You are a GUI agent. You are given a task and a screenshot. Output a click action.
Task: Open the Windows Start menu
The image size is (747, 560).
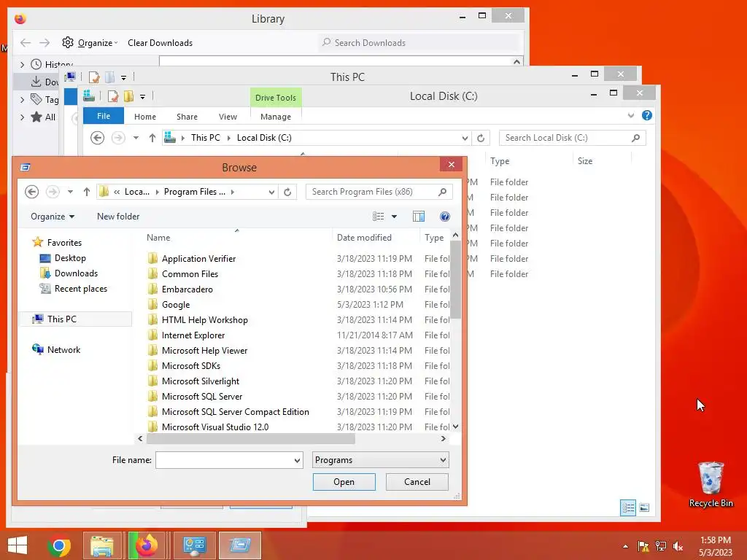[18, 545]
